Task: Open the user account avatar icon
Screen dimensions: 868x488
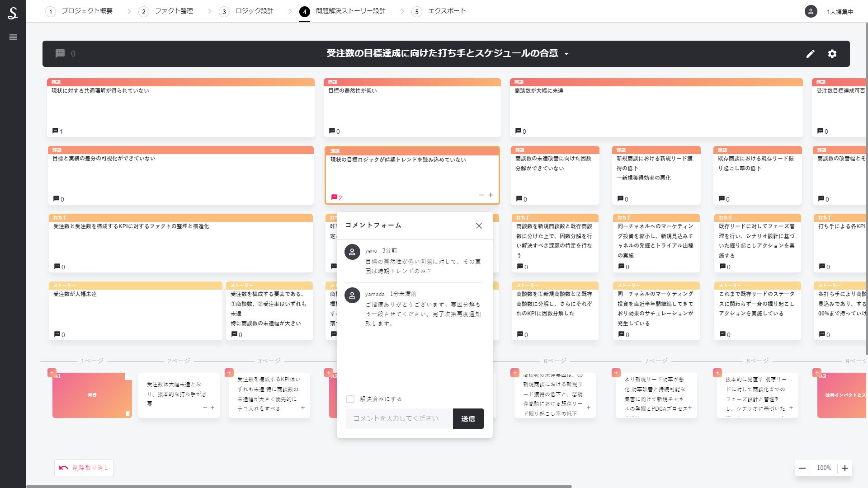Action: point(811,11)
